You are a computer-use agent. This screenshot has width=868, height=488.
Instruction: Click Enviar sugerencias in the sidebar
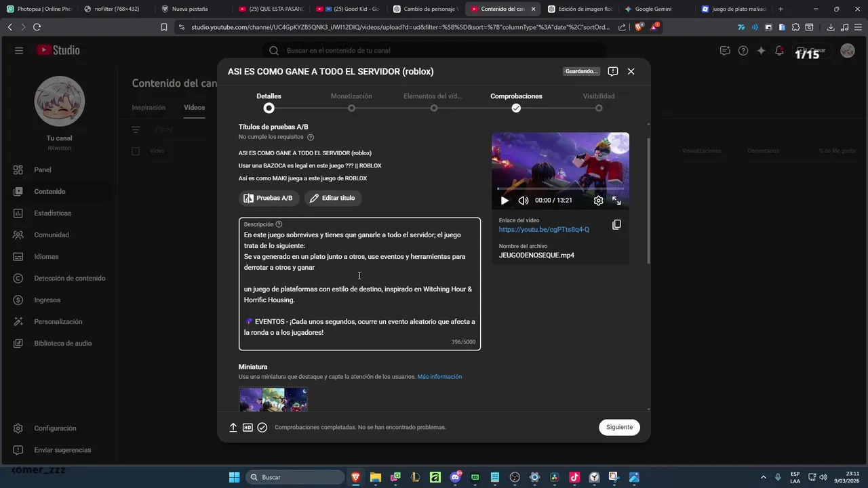click(x=60, y=450)
